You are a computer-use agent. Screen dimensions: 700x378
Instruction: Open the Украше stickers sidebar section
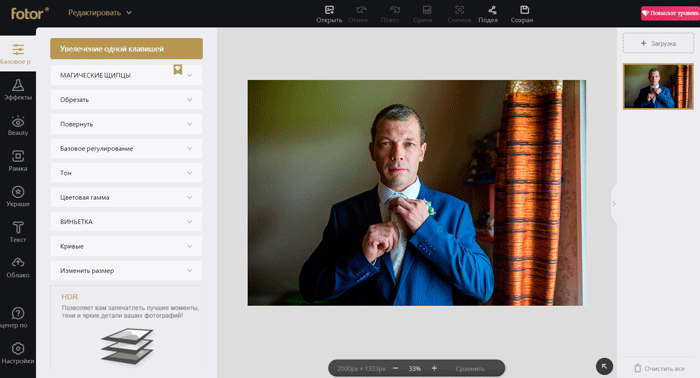[x=18, y=196]
